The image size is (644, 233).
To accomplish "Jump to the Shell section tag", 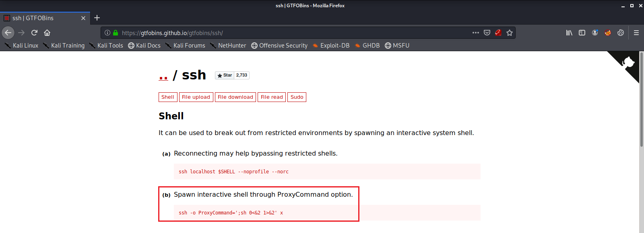I will pos(168,97).
